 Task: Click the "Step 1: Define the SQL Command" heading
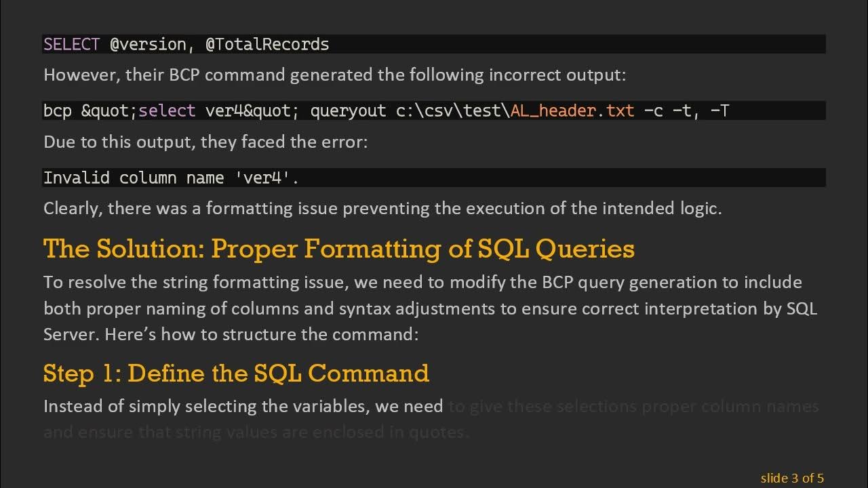click(236, 373)
